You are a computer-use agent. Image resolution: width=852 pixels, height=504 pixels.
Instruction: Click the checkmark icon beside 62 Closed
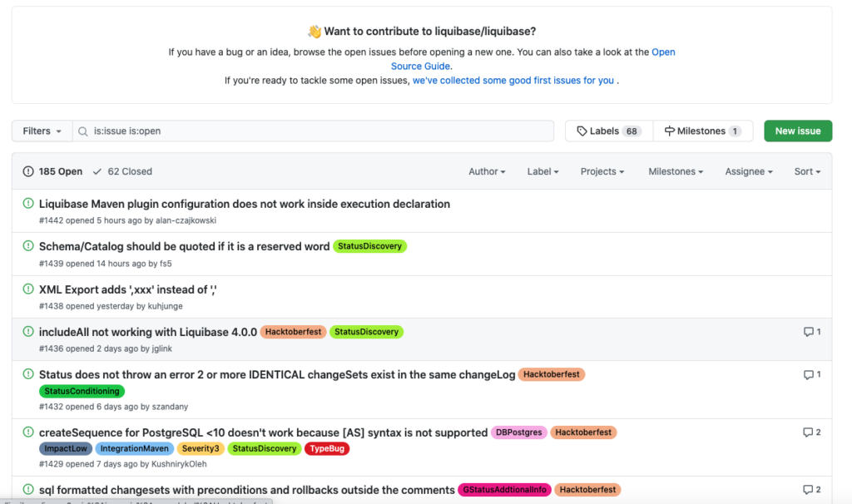tap(97, 171)
